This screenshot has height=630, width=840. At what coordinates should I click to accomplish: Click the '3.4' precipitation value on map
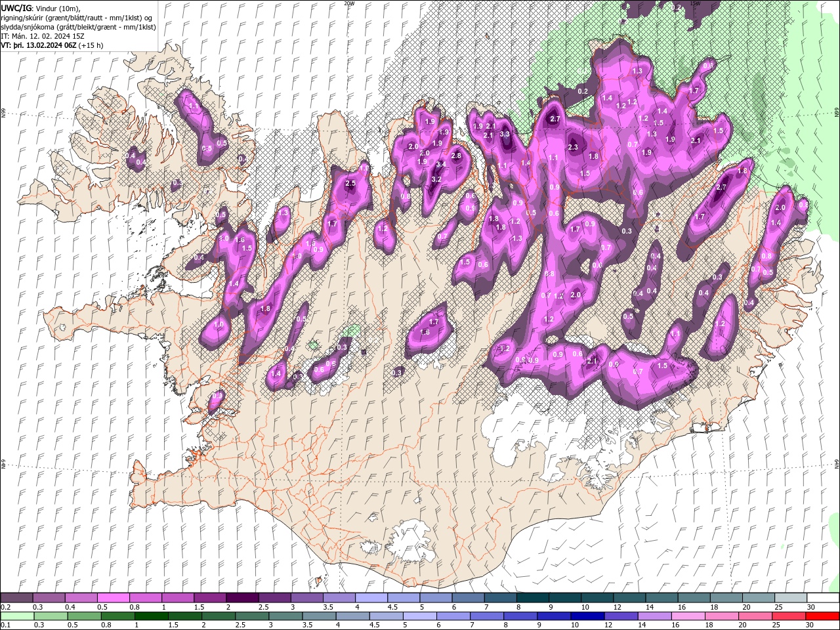[442, 164]
